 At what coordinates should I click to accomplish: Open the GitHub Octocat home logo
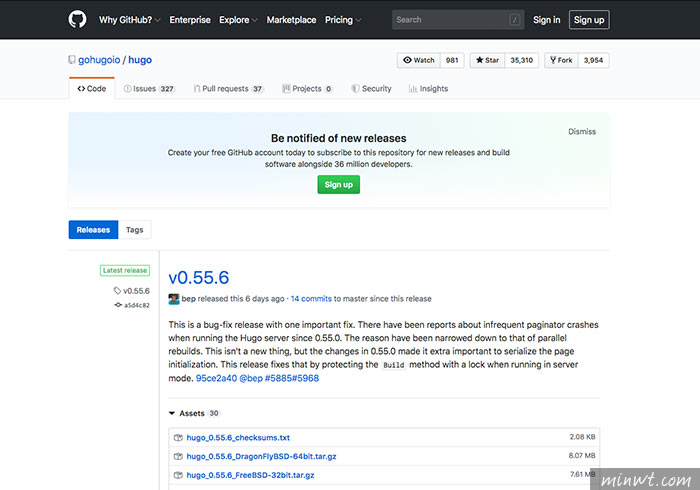coord(77,20)
